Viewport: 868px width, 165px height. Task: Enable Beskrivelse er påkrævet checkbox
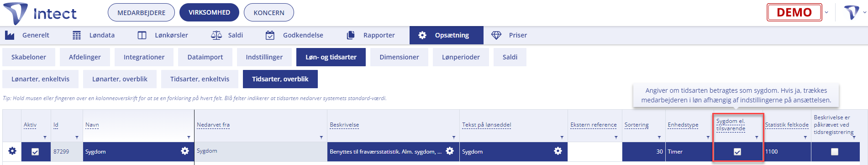pyautogui.click(x=835, y=152)
